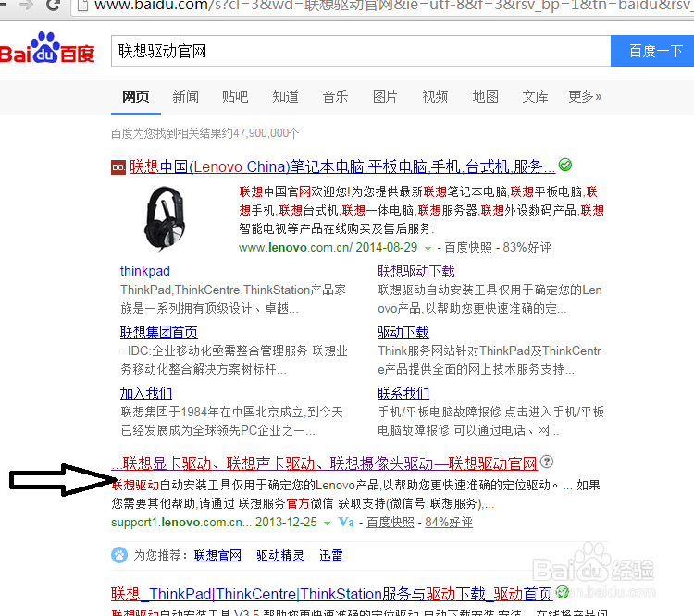Expand the dropdown arrow after www.lenovo.com.cn date
The width and height of the screenshot is (694, 616).
428,248
